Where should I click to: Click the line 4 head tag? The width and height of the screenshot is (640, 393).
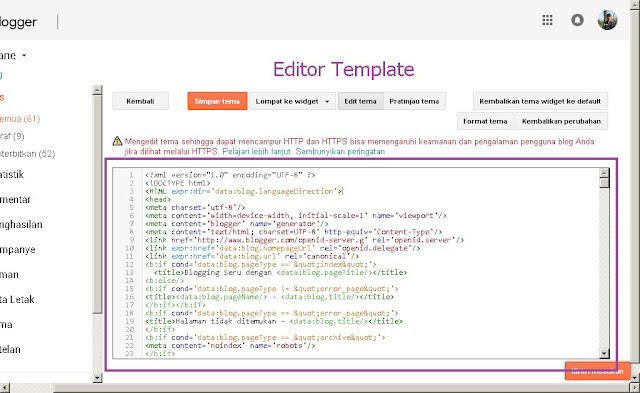click(158, 199)
